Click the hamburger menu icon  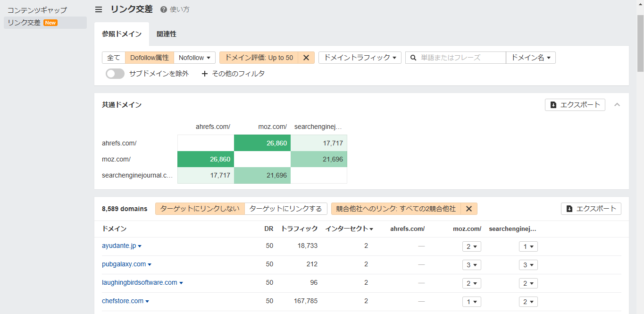[99, 9]
